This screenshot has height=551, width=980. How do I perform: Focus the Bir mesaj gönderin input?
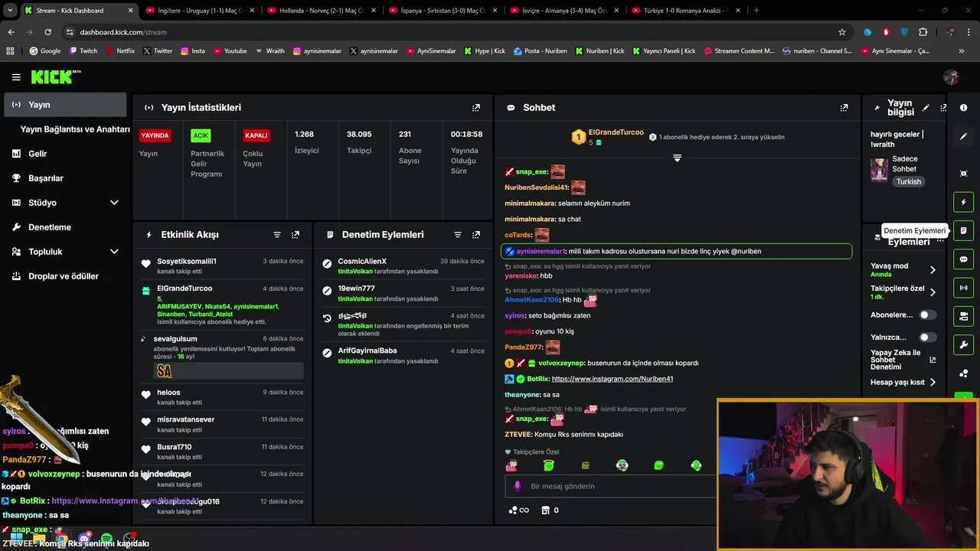coord(612,486)
